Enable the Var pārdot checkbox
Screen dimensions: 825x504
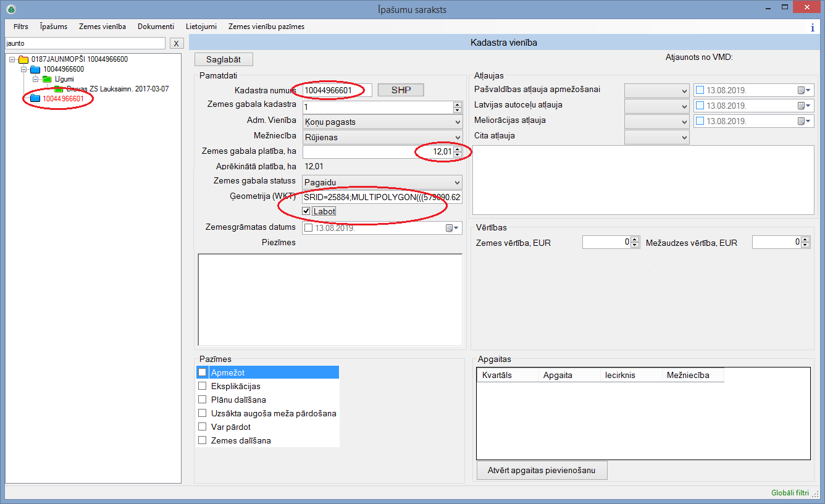pyautogui.click(x=202, y=427)
